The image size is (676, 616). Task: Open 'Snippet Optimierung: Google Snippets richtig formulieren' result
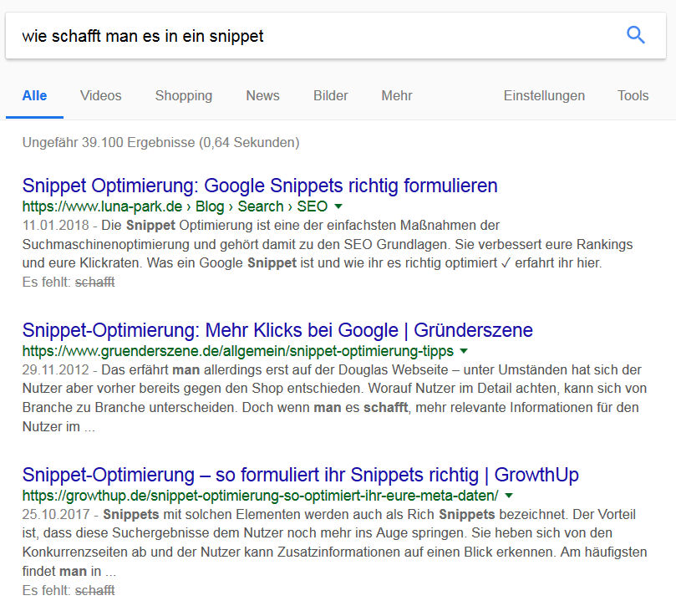tap(260, 186)
